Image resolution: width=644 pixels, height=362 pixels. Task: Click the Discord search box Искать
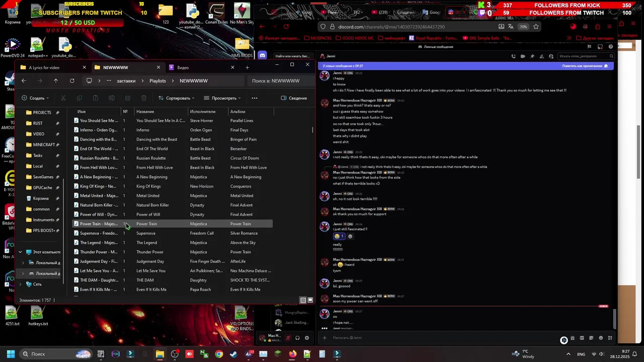(x=586, y=56)
